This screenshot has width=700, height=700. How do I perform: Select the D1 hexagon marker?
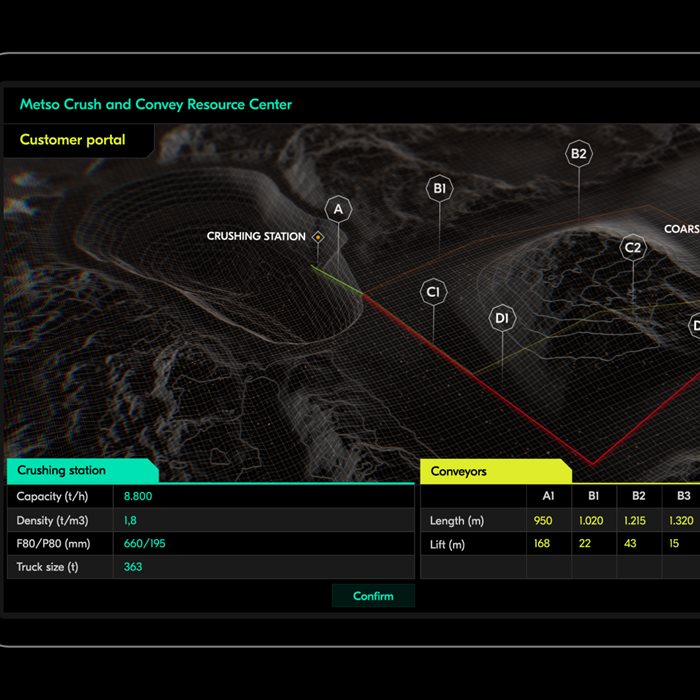[502, 319]
